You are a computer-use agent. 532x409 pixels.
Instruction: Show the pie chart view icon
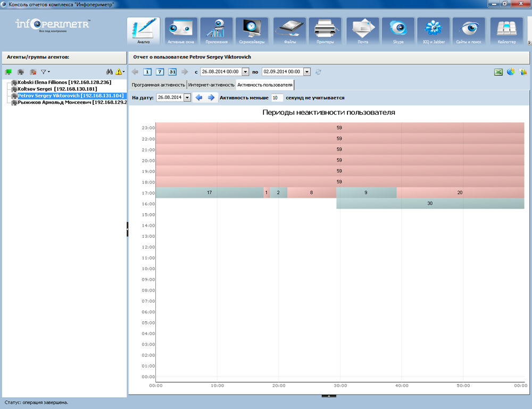[x=511, y=72]
